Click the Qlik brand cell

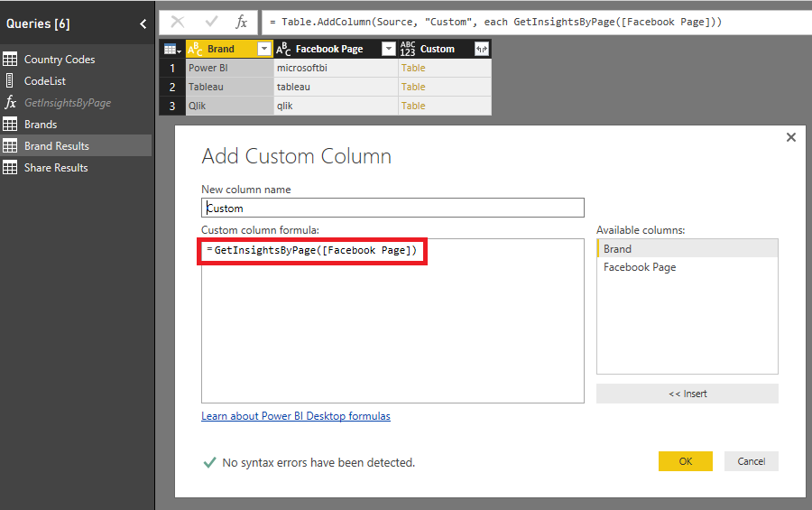click(x=229, y=106)
